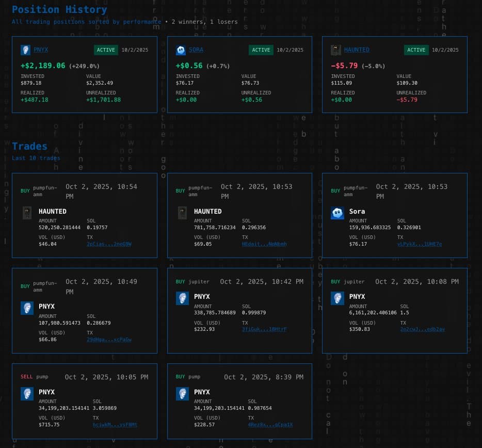Screen dimensions: 482x448
Task: Click the PNYX token icon in Position History
Action: tap(25, 50)
